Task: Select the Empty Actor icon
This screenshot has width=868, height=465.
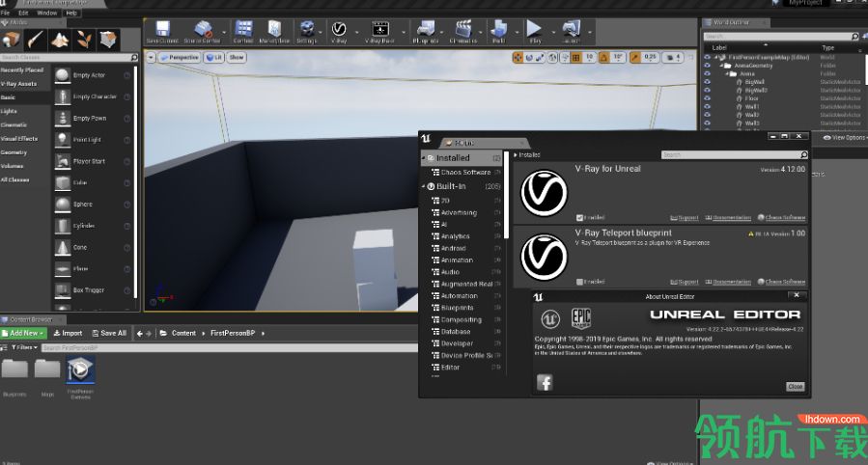Action: 63,75
